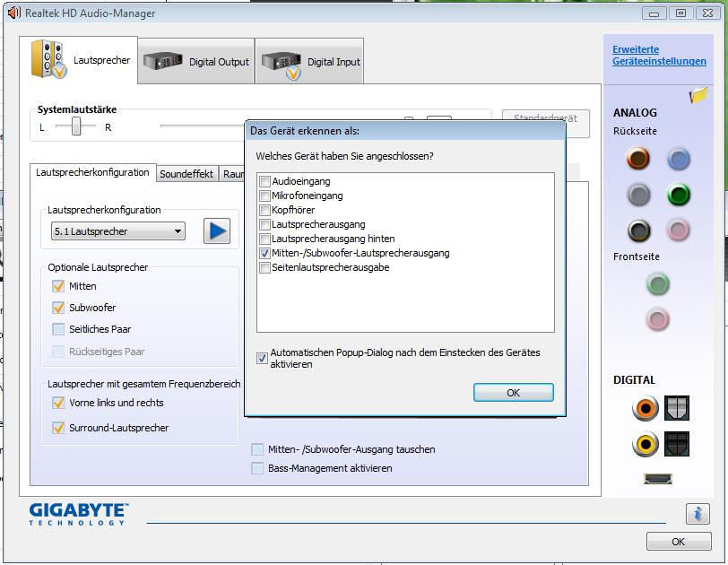Switch to the Digital Input tab

(309, 61)
